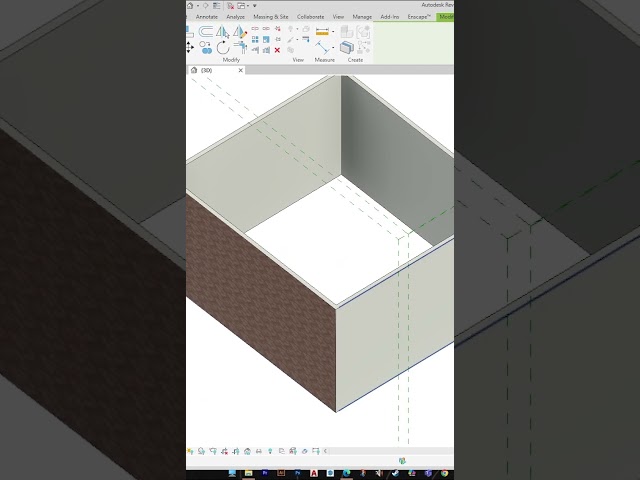
Task: Open the Analyze ribbon tab
Action: click(236, 17)
